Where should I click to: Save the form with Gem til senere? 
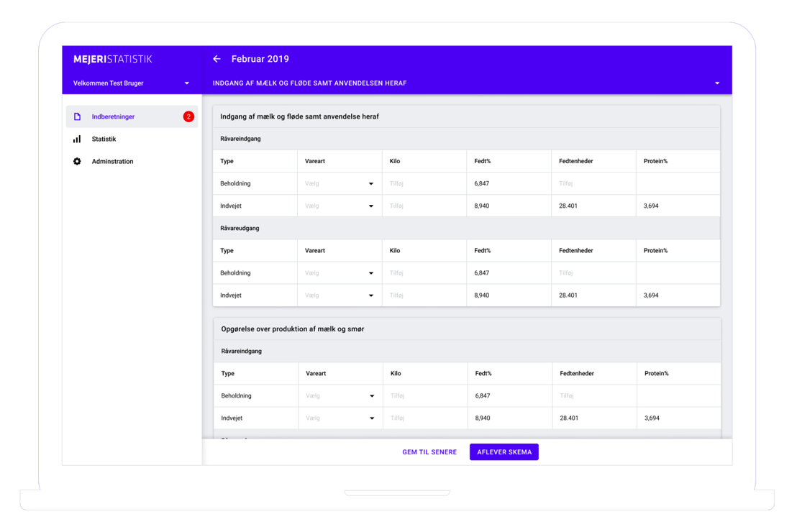(429, 452)
